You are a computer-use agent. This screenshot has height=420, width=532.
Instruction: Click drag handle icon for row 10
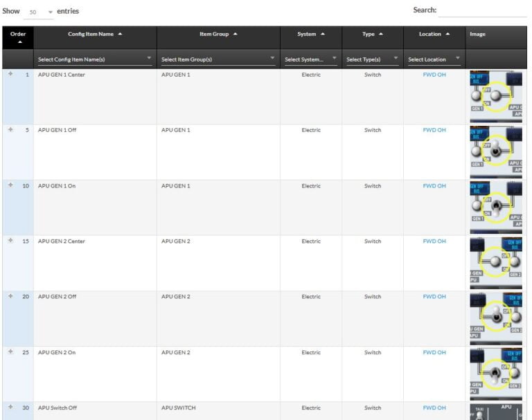(10, 185)
